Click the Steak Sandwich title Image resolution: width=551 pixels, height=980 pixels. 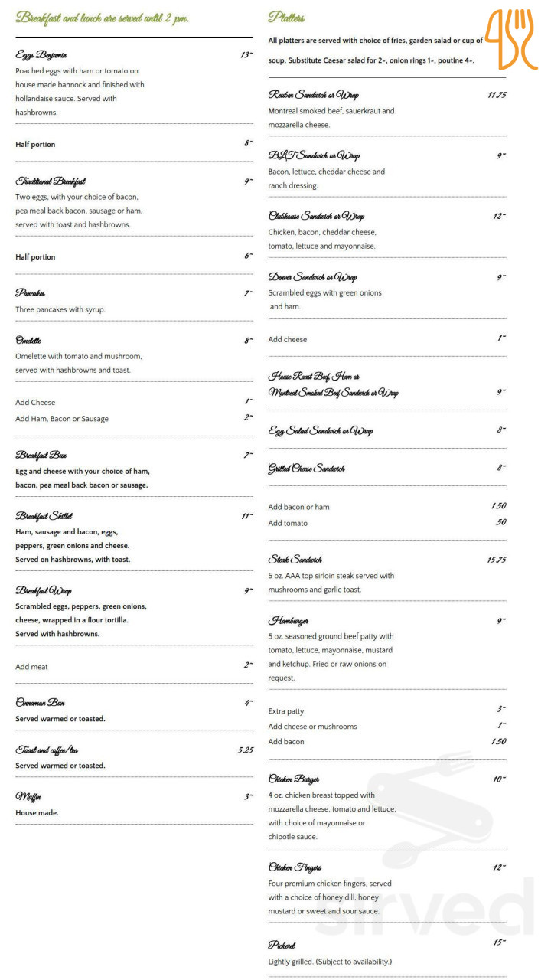tap(295, 560)
